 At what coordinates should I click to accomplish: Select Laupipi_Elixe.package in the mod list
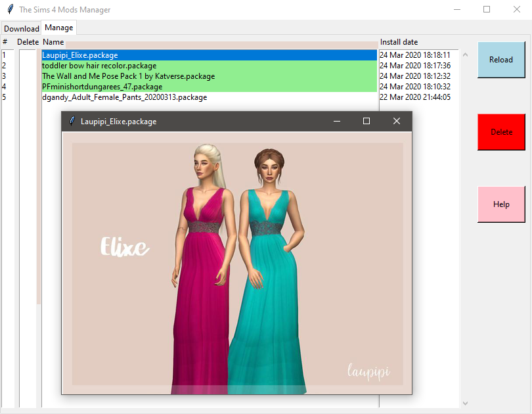209,55
